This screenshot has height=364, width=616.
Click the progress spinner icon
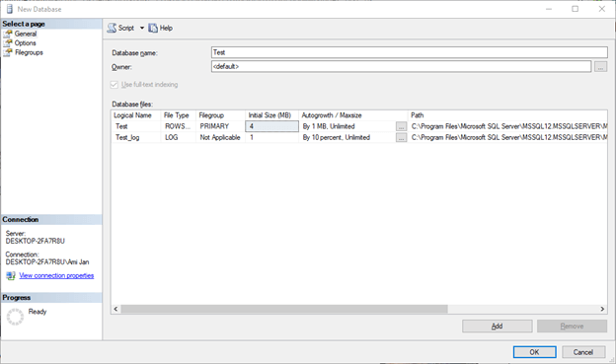(16, 317)
